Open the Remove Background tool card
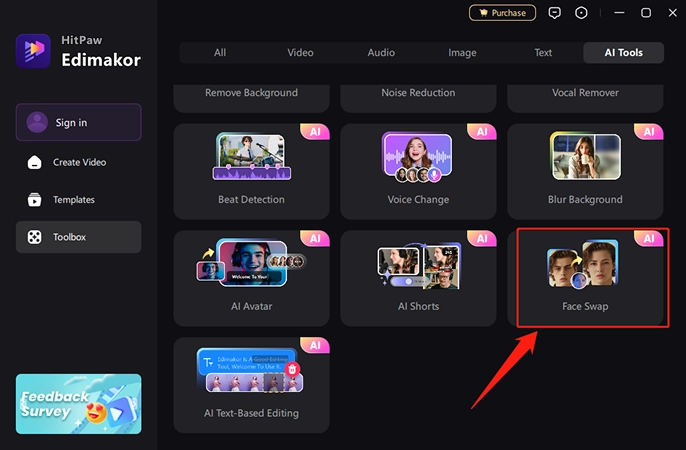 pos(252,98)
